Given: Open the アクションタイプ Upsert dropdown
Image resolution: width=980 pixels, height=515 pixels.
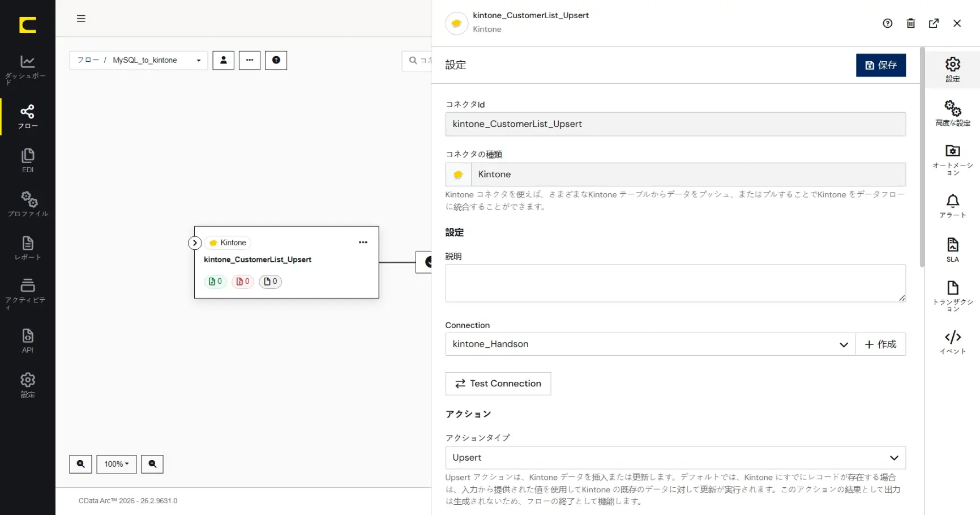Looking at the screenshot, I should coord(675,458).
